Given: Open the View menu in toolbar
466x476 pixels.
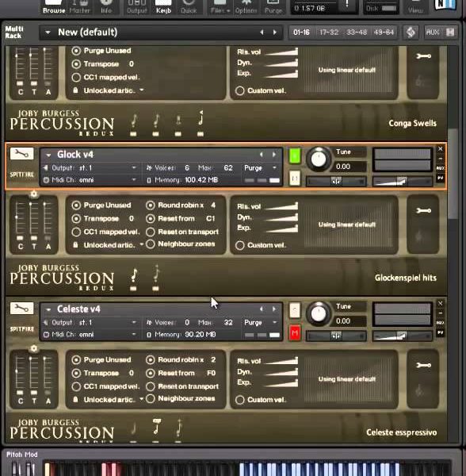Looking at the screenshot, I should click(415, 7).
